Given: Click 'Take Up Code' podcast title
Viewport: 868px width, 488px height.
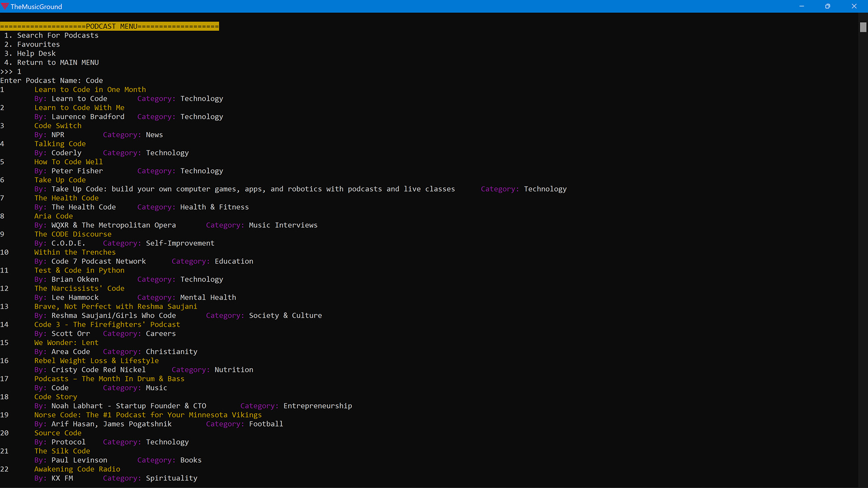Looking at the screenshot, I should pyautogui.click(x=60, y=180).
